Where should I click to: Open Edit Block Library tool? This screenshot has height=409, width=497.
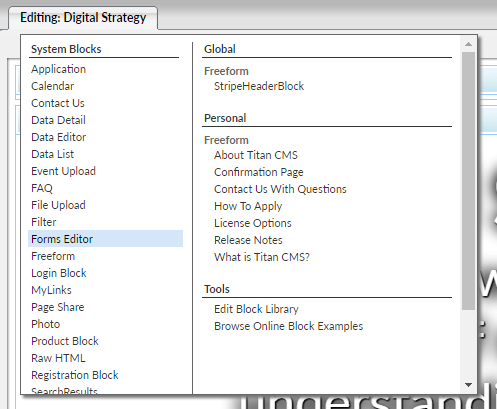256,309
